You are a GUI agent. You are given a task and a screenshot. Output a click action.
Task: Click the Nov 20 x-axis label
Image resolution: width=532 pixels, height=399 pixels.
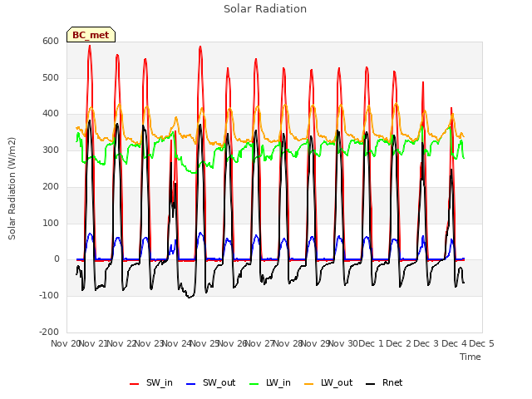coord(66,343)
